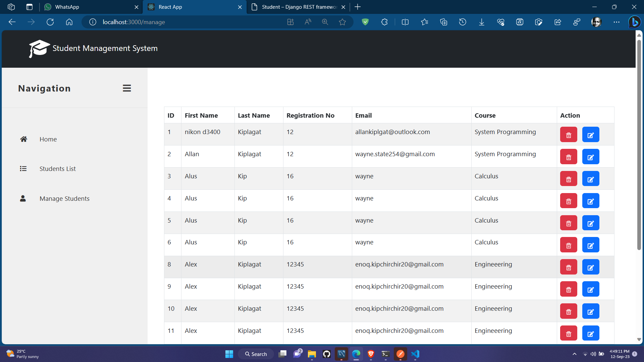Viewport: 644px width, 362px height.
Task: Delete student nikon d3400 using trash icon
Action: point(569,134)
